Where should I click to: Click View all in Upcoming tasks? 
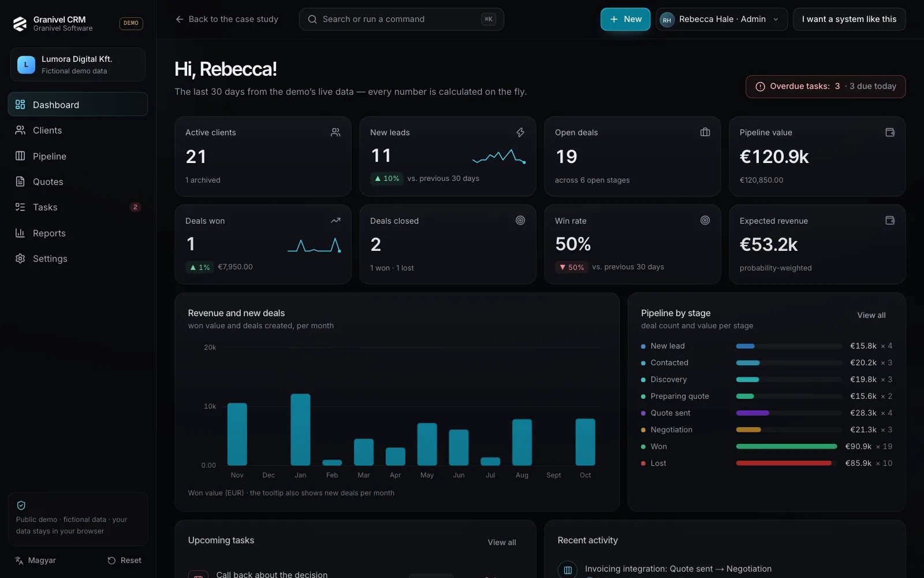[x=502, y=542]
